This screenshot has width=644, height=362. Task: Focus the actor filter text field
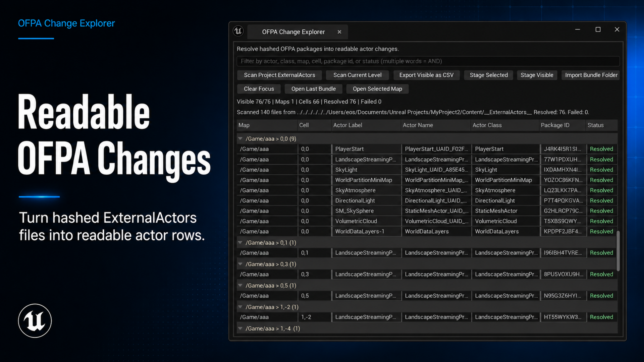[428, 61]
